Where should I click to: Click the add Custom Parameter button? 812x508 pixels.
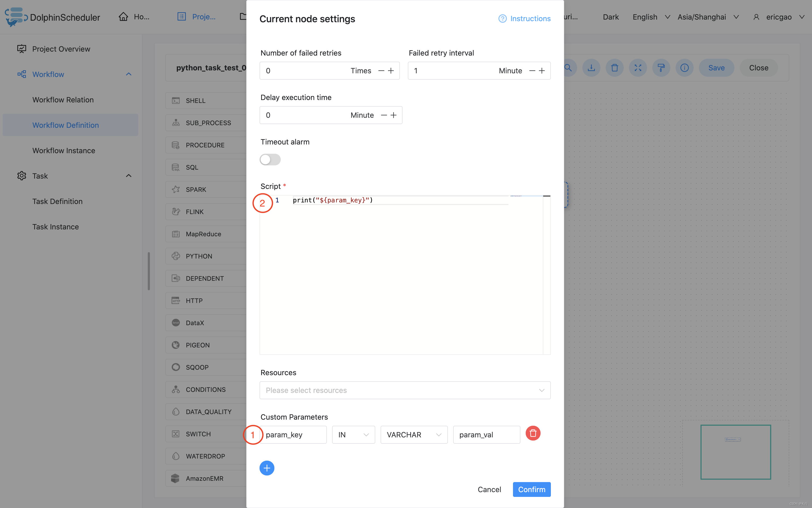(x=267, y=468)
